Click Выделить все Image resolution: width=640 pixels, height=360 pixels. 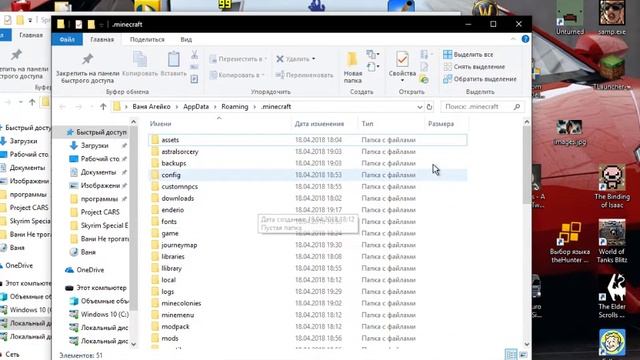coord(468,54)
